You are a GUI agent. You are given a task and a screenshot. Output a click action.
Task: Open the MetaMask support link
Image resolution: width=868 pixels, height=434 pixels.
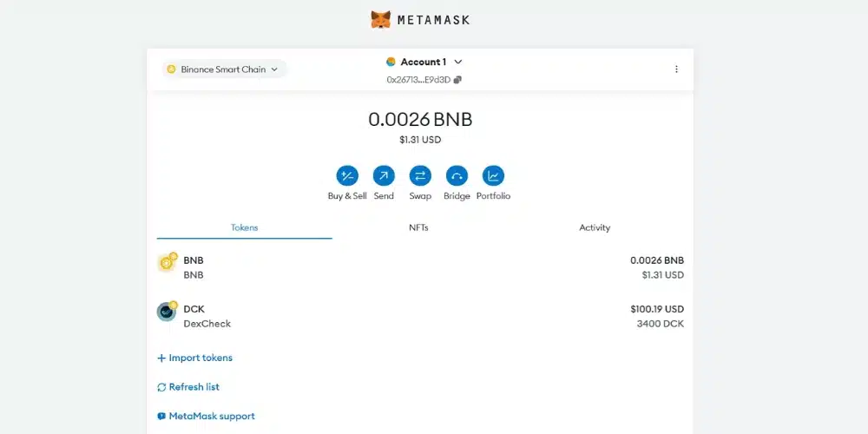click(x=206, y=417)
